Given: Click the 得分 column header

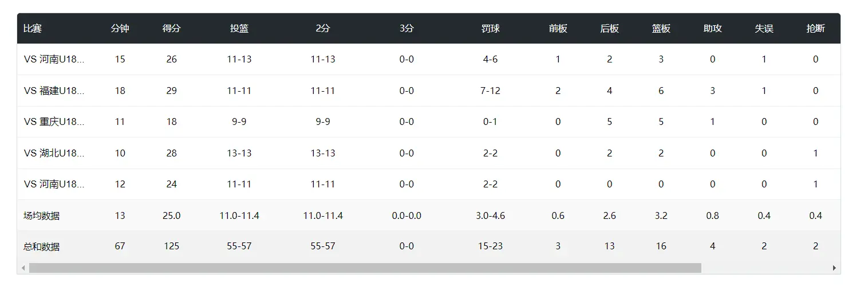Looking at the screenshot, I should coord(171,29).
